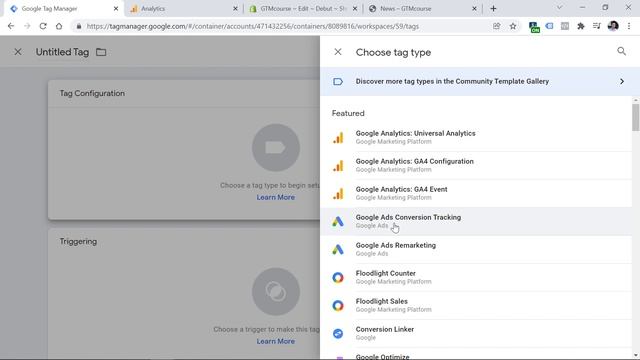Edit the Untitled Tag name
This screenshot has height=360, width=640.
(62, 52)
